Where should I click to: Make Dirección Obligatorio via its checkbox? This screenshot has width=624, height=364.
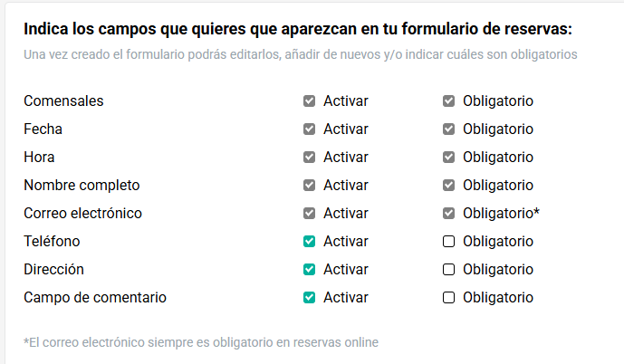[448, 270]
